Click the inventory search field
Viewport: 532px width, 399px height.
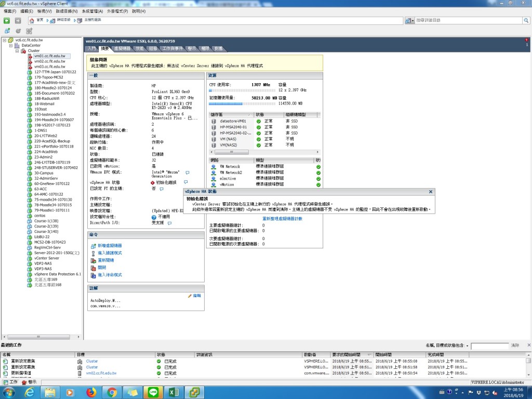pyautogui.click(x=469, y=20)
